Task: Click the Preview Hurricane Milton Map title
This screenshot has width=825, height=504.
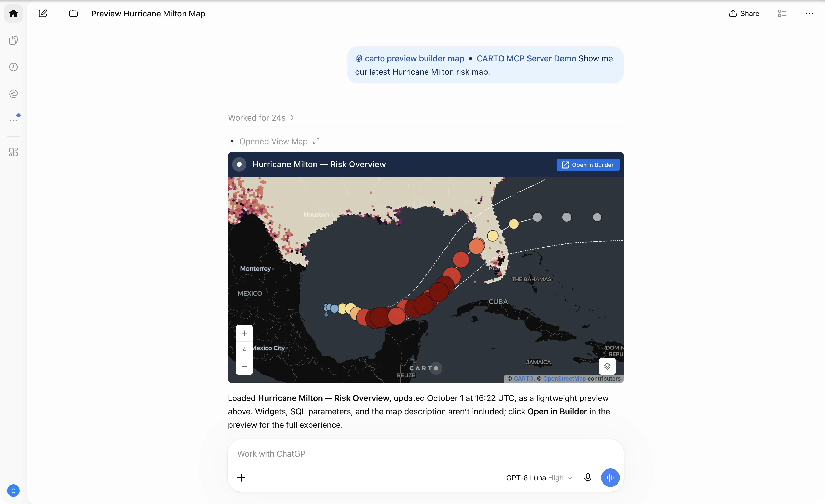Action: coord(148,13)
